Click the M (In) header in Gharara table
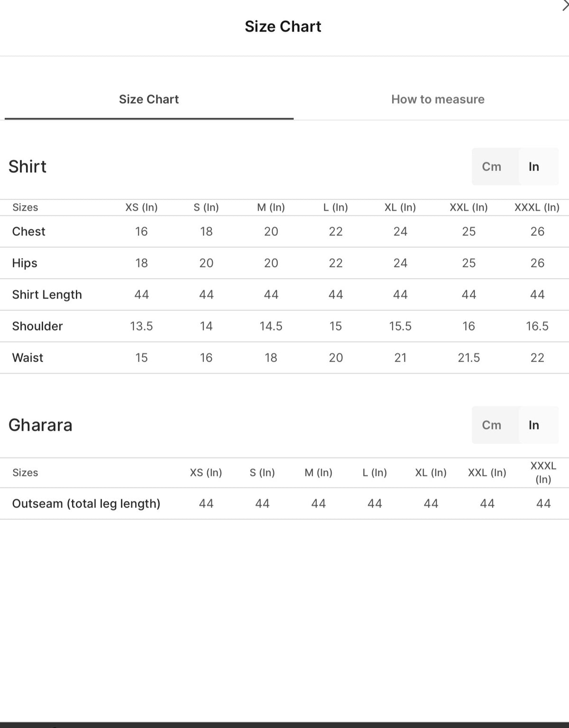Viewport: 569px width, 728px height. (x=318, y=473)
